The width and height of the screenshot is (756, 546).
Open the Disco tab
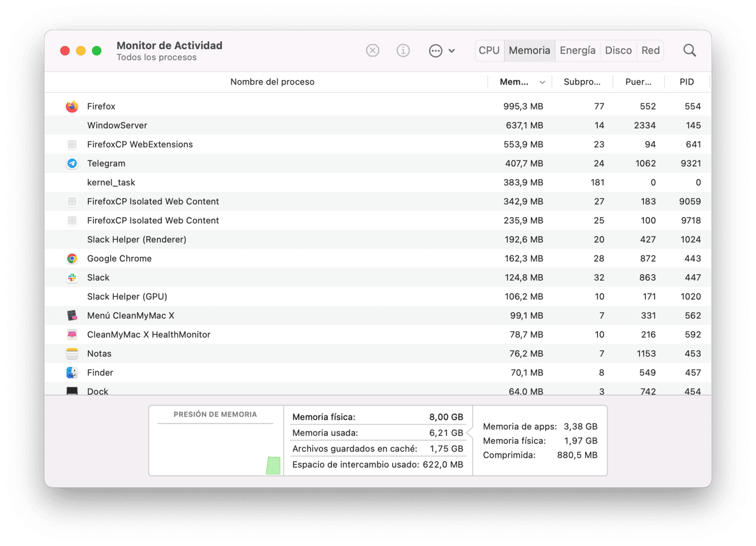[x=618, y=50]
